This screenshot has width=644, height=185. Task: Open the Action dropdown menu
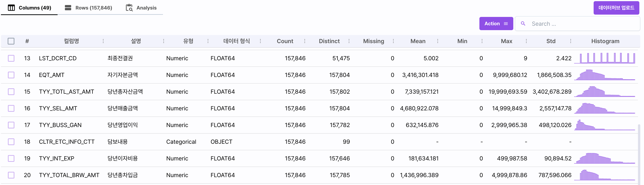point(496,23)
